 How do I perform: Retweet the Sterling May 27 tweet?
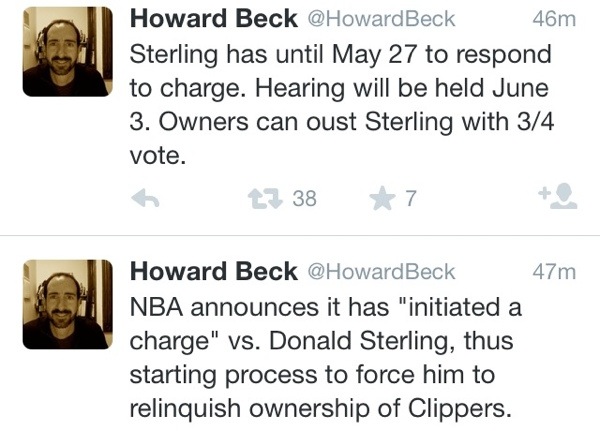pyautogui.click(x=265, y=199)
